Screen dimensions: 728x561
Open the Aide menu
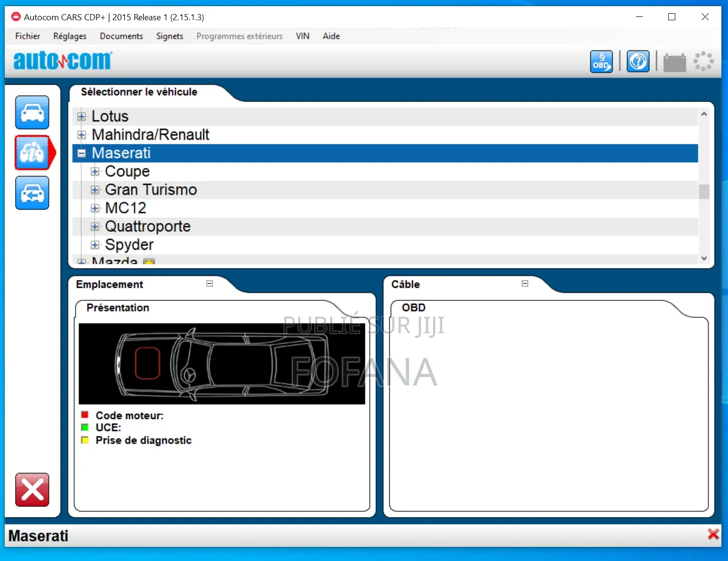point(331,36)
